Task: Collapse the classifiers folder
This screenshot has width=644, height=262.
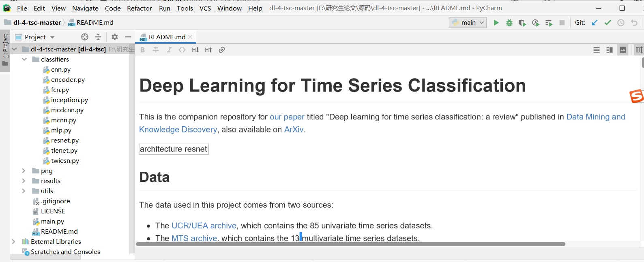Action: point(24,59)
